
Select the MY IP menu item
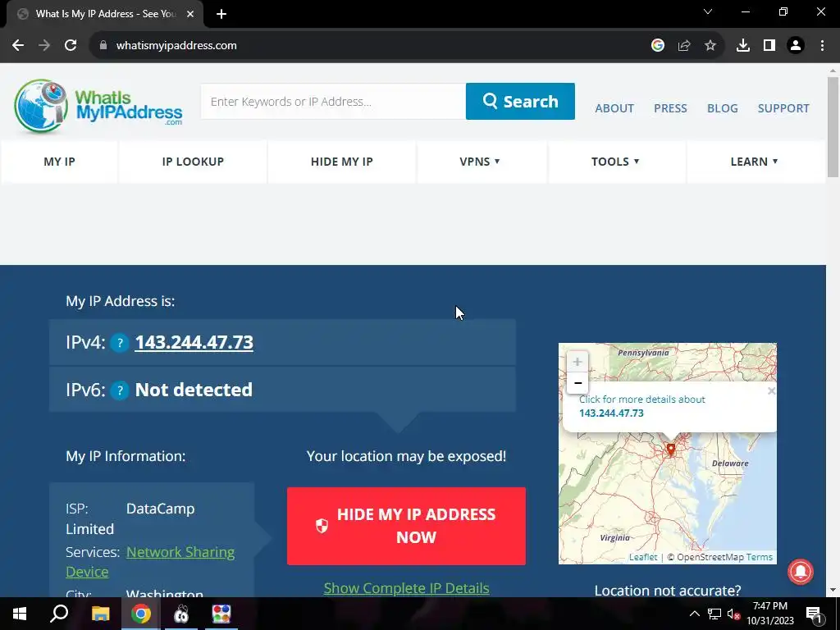59,162
